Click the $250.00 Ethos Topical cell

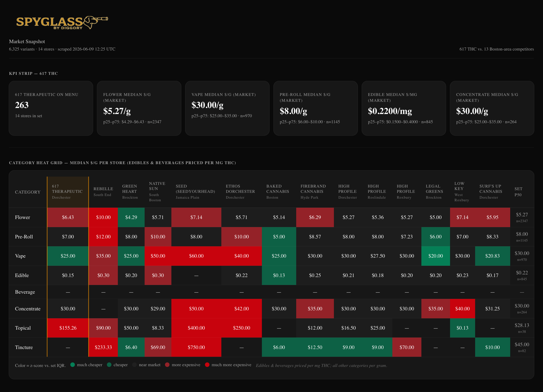pyautogui.click(x=241, y=328)
